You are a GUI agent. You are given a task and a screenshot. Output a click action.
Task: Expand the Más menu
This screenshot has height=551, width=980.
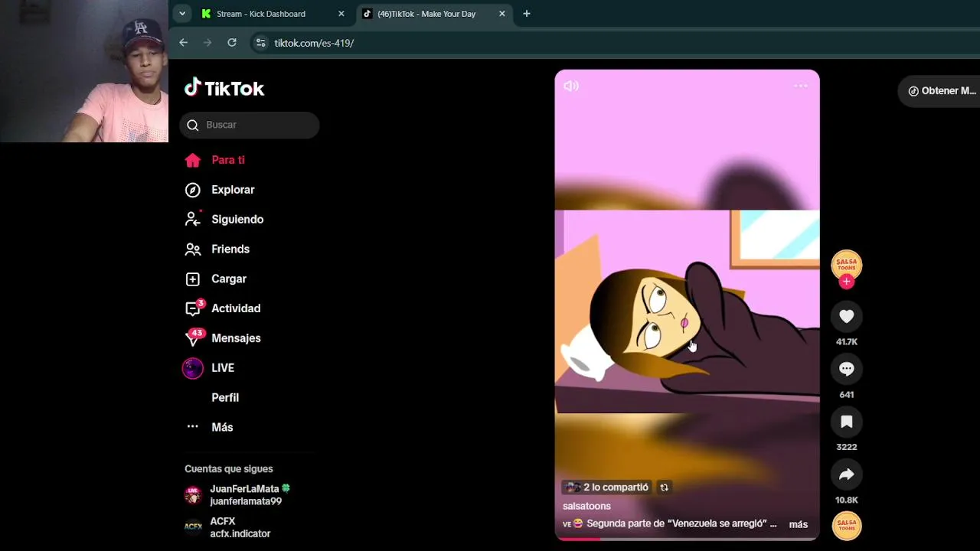point(222,427)
